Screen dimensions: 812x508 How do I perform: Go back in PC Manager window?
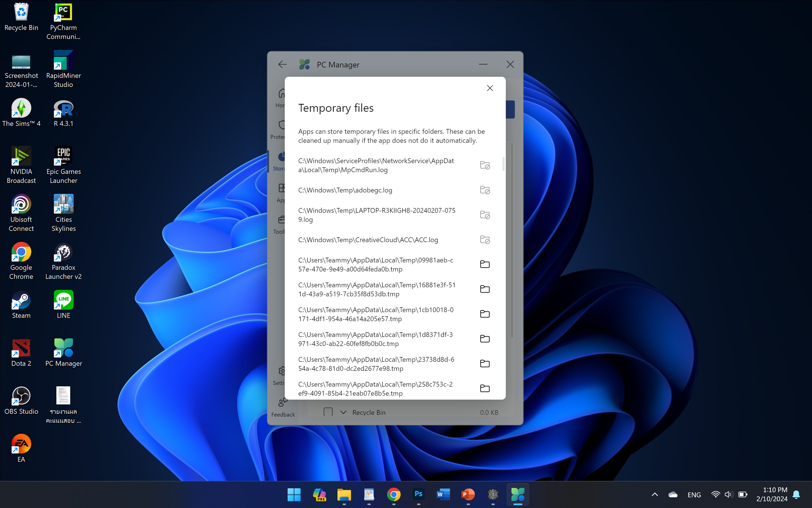pos(282,65)
